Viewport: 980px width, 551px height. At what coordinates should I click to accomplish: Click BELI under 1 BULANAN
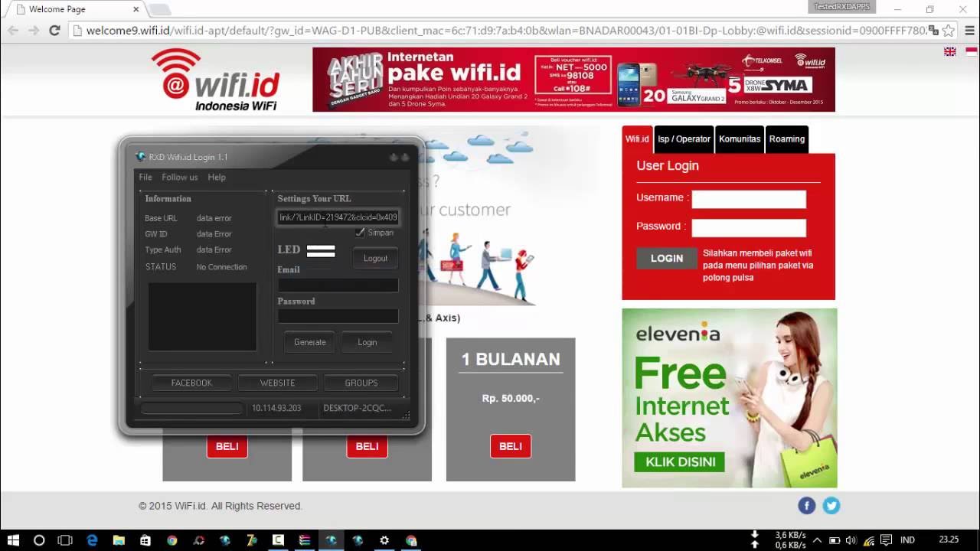coord(511,446)
